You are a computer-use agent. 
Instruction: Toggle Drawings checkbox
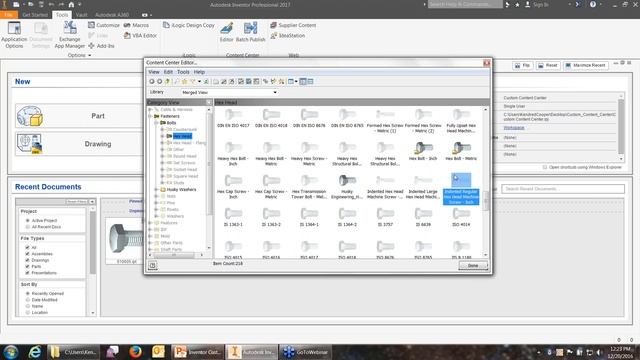[27, 260]
